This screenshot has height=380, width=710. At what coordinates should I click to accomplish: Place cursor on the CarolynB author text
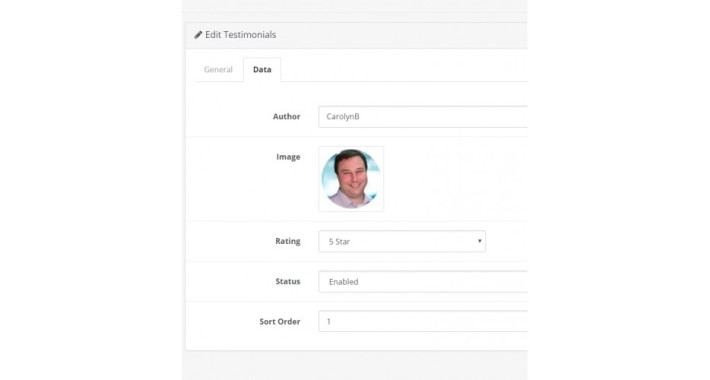pyautogui.click(x=343, y=116)
